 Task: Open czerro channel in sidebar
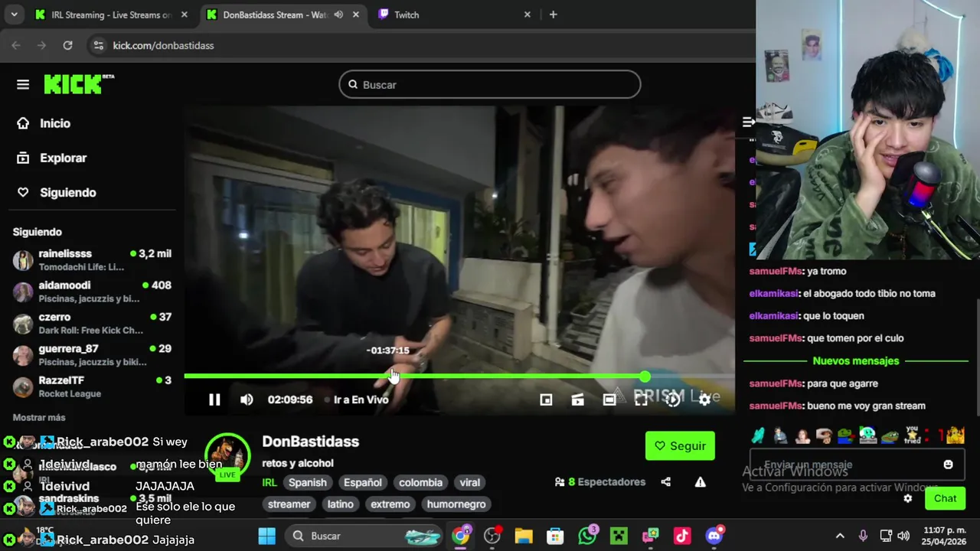(92, 323)
